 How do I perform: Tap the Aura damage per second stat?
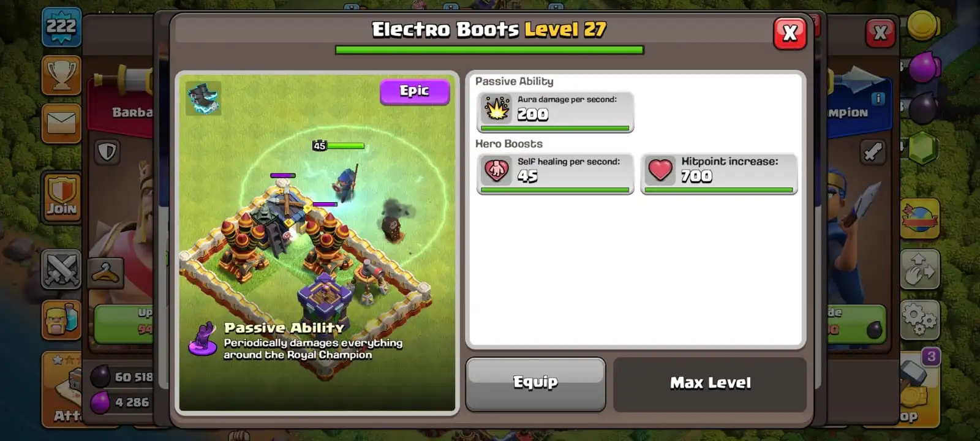(555, 111)
